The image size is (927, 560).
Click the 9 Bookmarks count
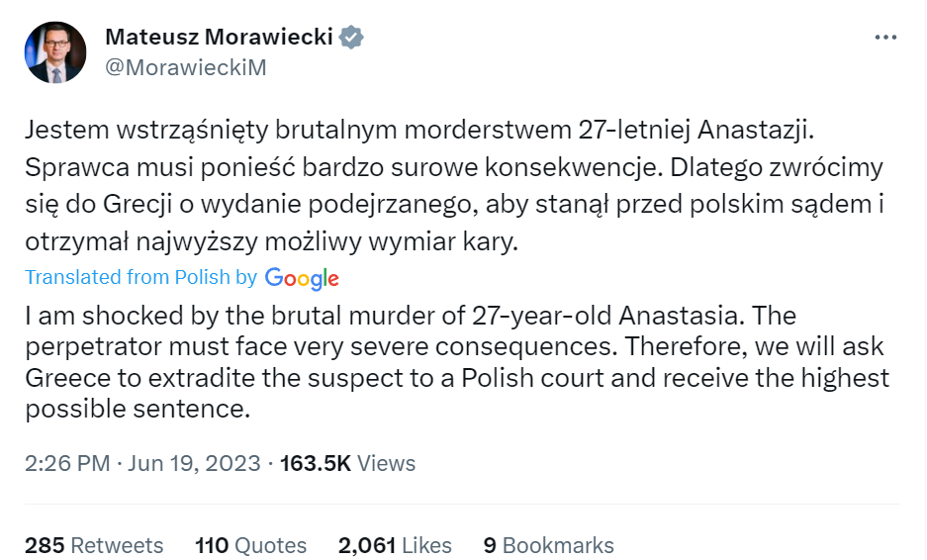[x=548, y=545]
